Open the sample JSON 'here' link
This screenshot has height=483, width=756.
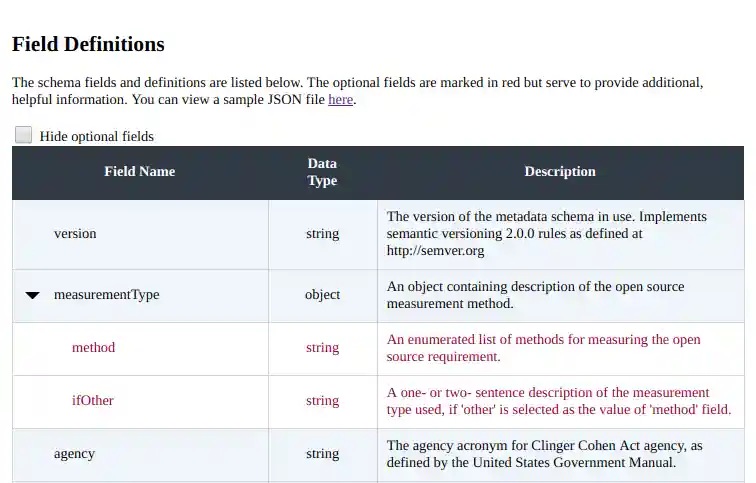pos(340,100)
